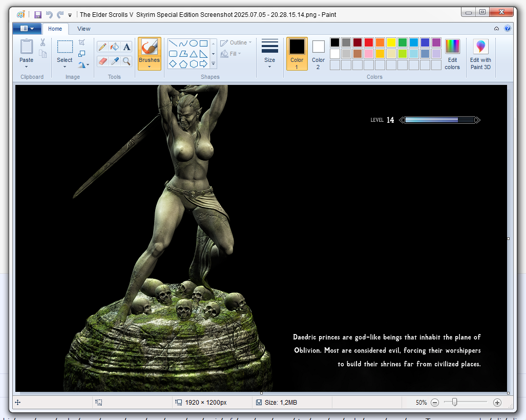Click the zoom out minus button
The image size is (526, 420).
(x=435, y=403)
